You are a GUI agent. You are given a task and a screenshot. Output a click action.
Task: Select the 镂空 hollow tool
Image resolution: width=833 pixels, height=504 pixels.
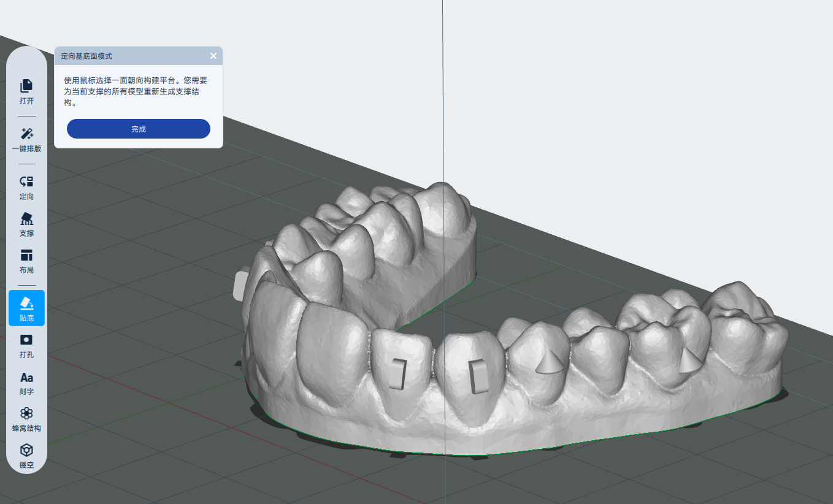point(26,456)
